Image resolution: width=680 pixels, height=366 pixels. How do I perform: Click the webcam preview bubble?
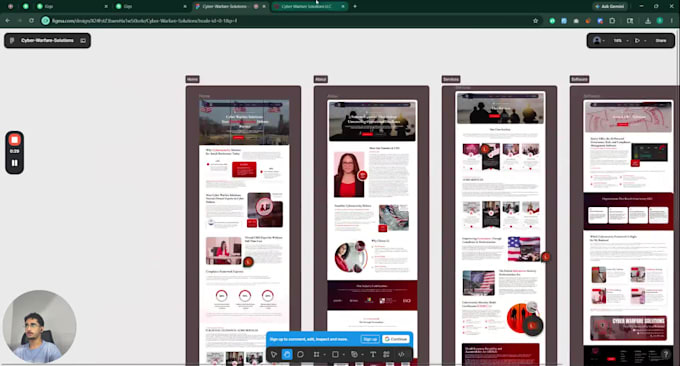tap(39, 327)
